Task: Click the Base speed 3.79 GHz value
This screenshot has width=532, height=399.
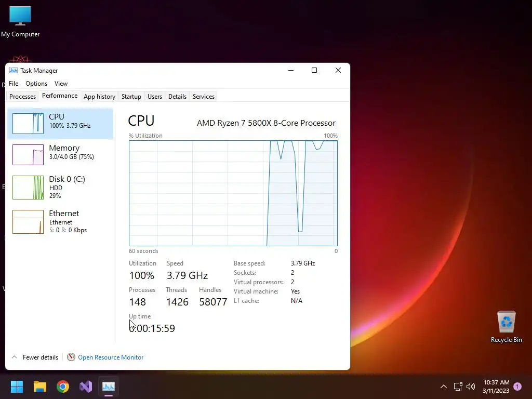Action: pos(303,263)
